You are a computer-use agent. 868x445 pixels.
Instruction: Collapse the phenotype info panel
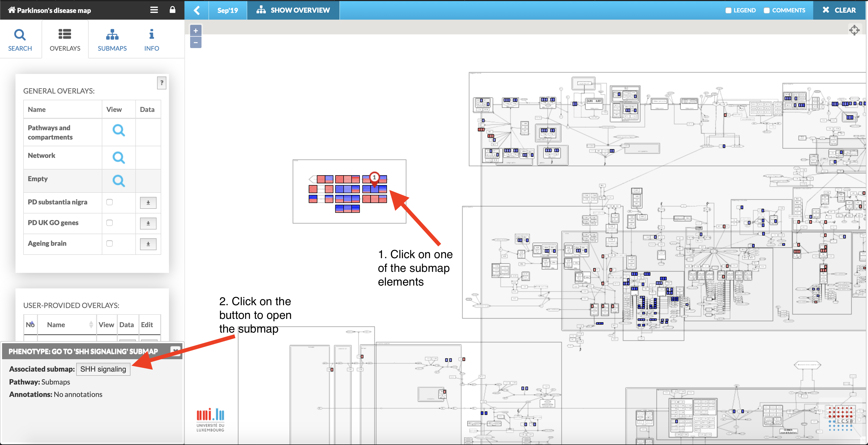tap(176, 350)
